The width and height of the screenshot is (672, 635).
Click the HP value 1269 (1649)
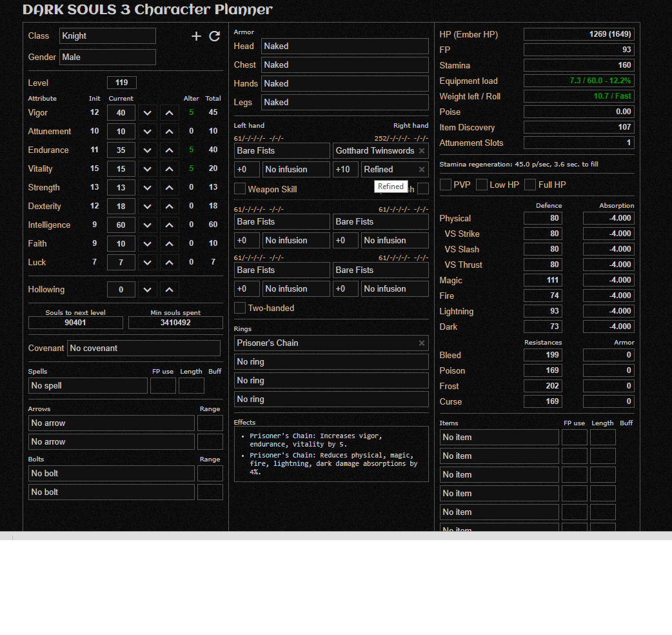tap(579, 34)
